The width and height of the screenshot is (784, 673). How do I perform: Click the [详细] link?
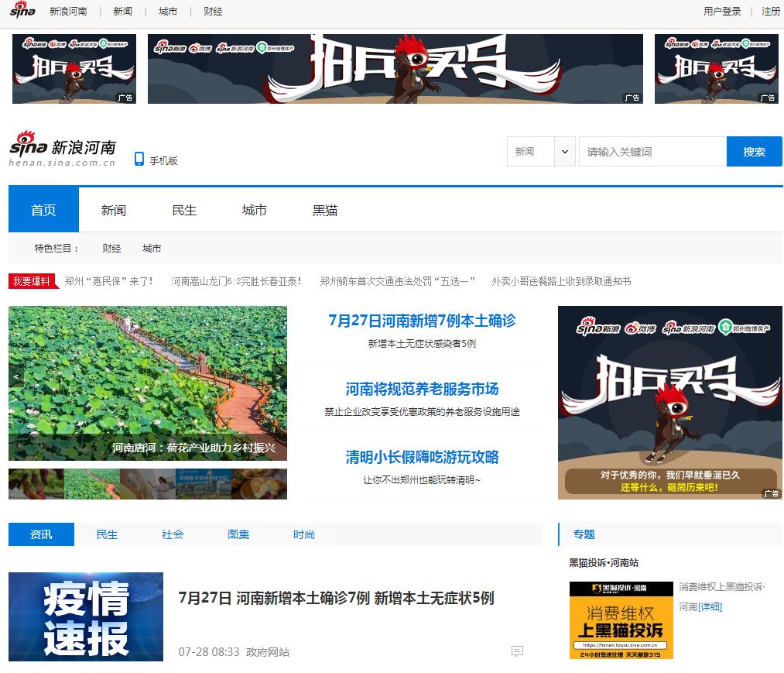(x=710, y=607)
